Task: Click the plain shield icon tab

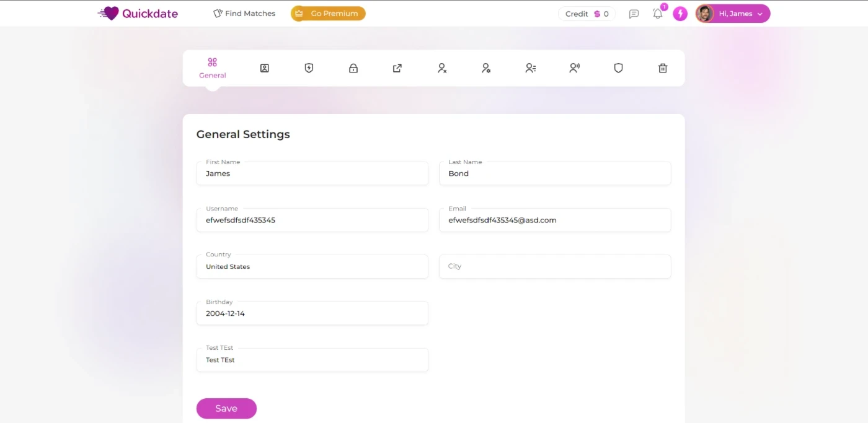Action: [618, 68]
